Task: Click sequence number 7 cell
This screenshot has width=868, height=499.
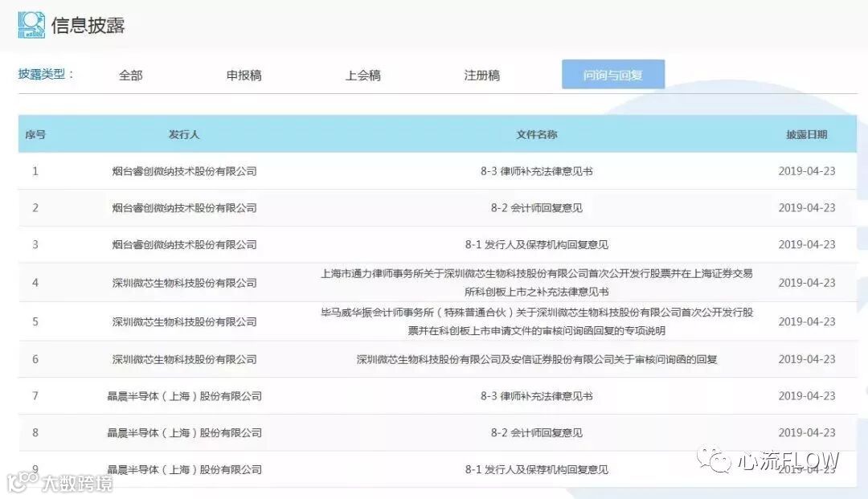Action: point(35,396)
